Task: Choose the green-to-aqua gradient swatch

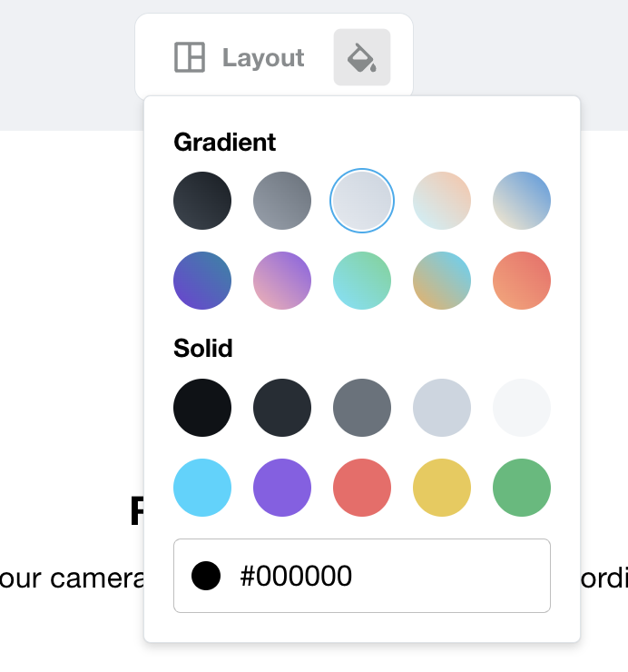Action: 362,281
